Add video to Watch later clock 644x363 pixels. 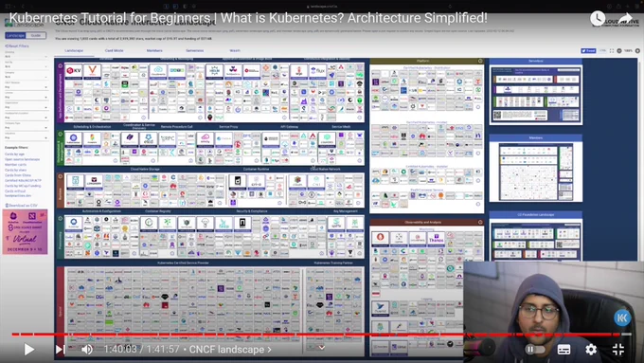pos(598,18)
